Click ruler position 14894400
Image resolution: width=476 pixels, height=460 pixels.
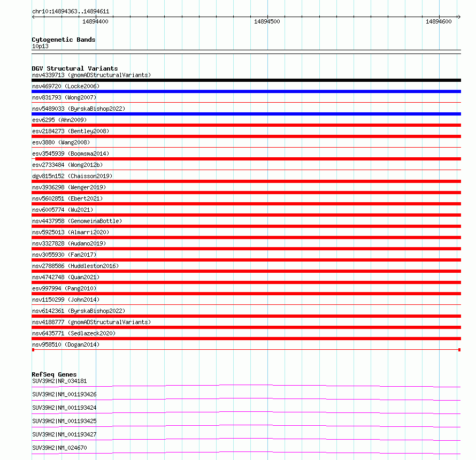[95, 21]
